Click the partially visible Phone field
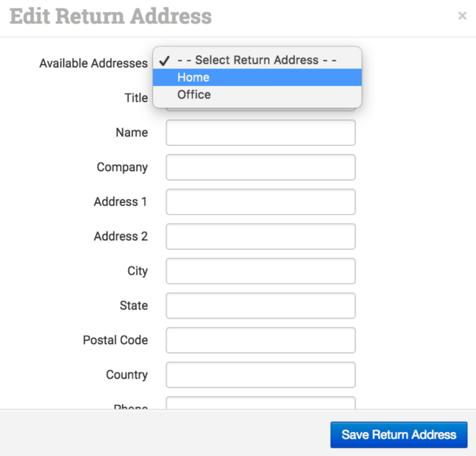The height and width of the screenshot is (456, 476). [x=260, y=403]
